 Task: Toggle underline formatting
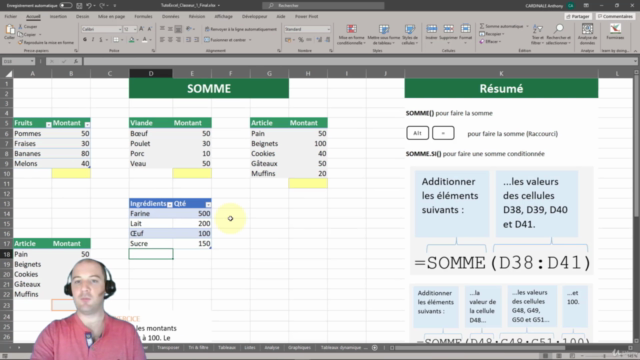click(x=101, y=40)
